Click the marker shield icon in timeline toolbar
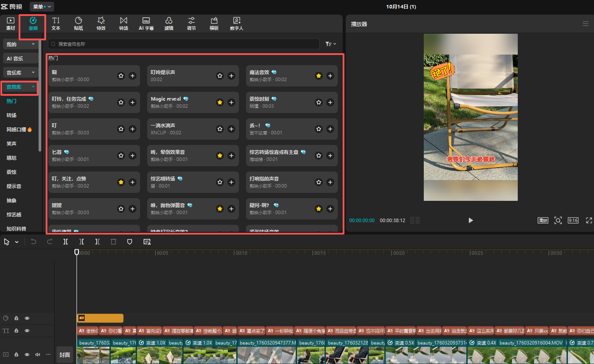This screenshot has height=364, width=594. [x=130, y=242]
